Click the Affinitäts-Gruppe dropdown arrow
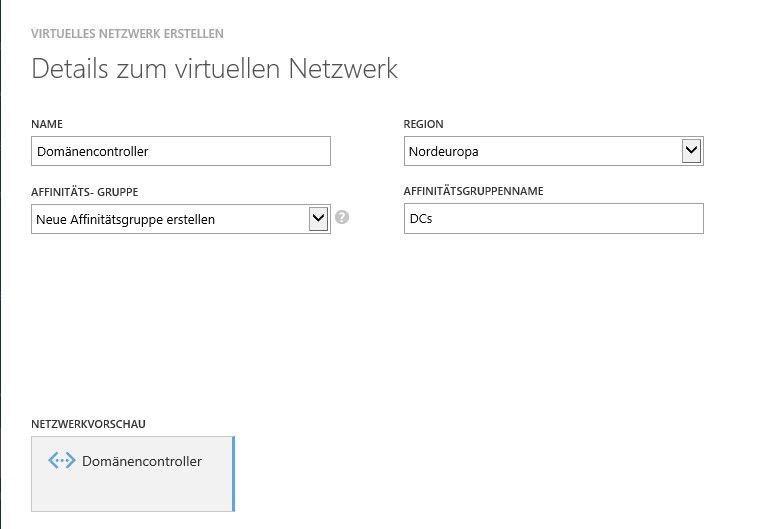The width and height of the screenshot is (766, 529). 319,219
